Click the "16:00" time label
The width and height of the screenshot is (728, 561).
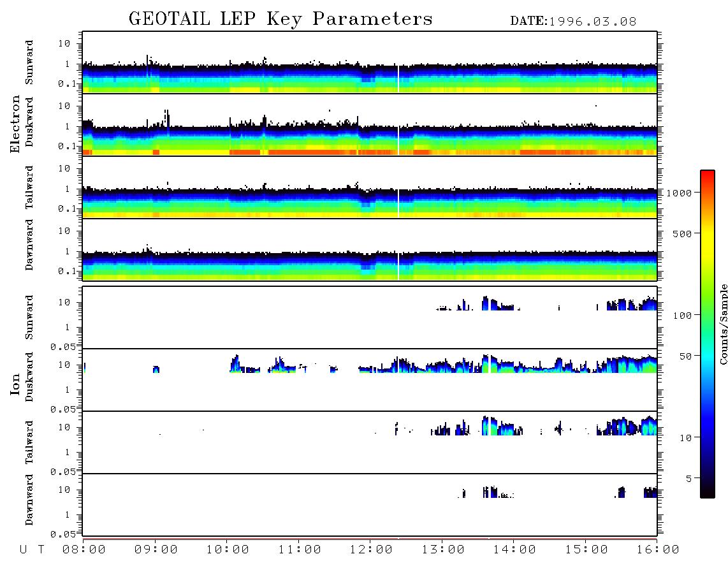click(657, 550)
